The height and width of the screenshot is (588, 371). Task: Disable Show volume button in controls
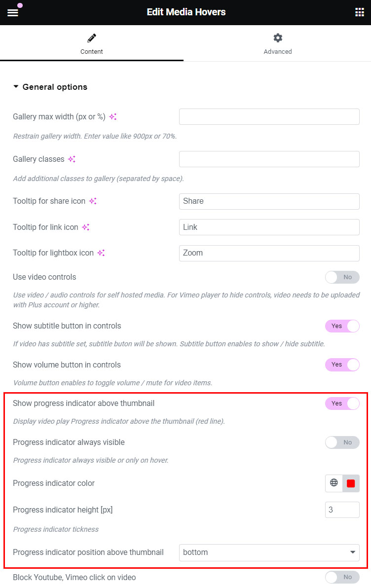click(342, 365)
